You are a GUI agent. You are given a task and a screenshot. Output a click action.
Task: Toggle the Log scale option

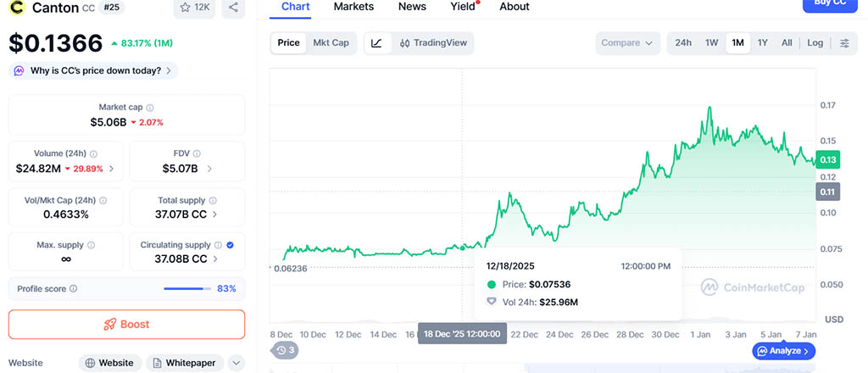[815, 43]
